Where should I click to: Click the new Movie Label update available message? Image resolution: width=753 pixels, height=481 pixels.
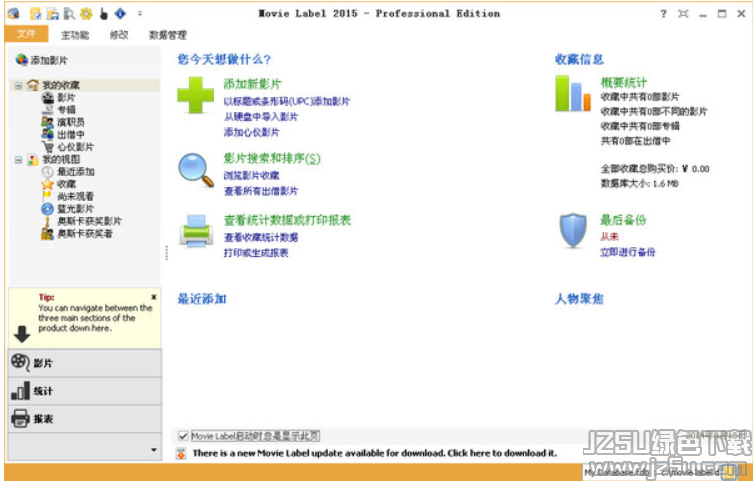click(375, 453)
